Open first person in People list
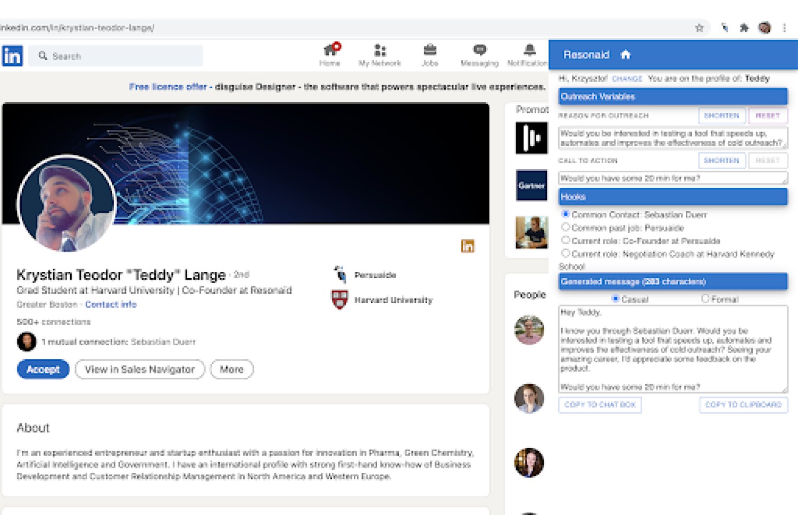 point(529,330)
